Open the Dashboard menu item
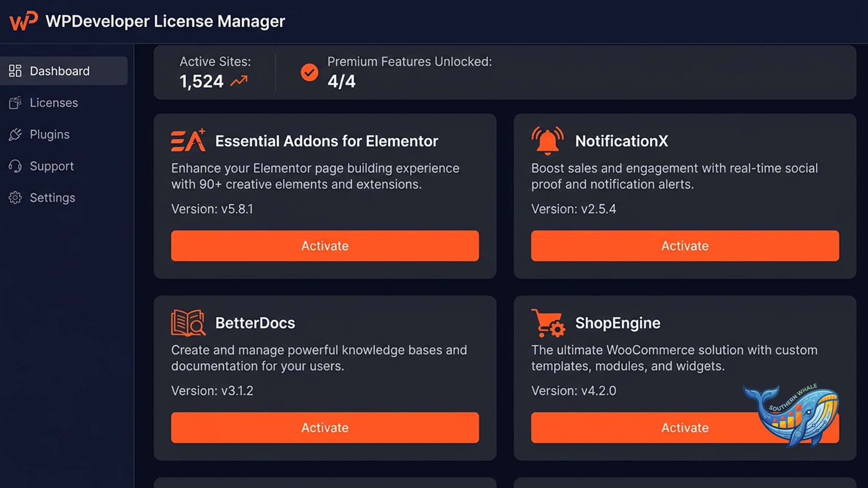868x488 pixels. coord(64,71)
